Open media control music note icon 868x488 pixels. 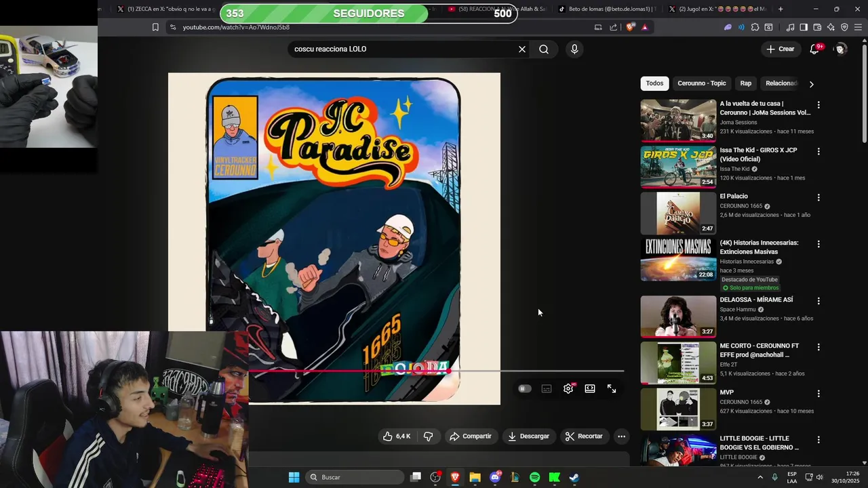tap(790, 27)
